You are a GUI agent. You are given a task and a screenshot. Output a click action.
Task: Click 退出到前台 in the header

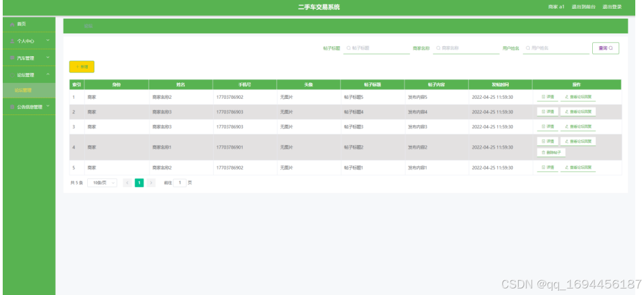tap(583, 7)
